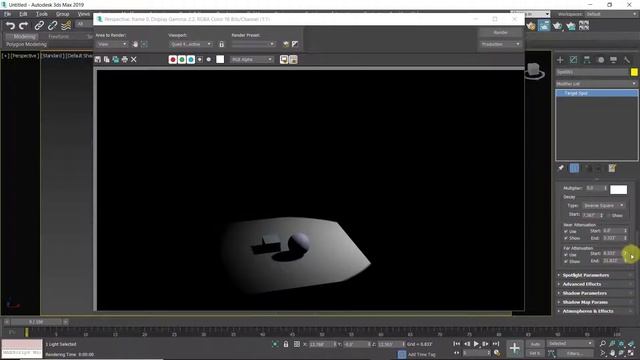This screenshot has width=640, height=360.
Task: Open the Edit menu
Action: pos(23,14)
